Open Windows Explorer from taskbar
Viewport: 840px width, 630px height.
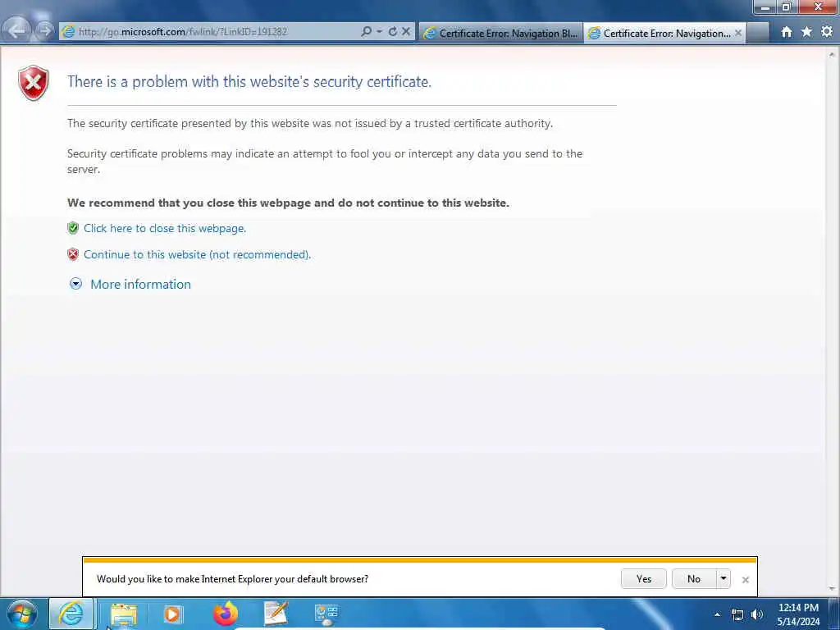tap(124, 614)
